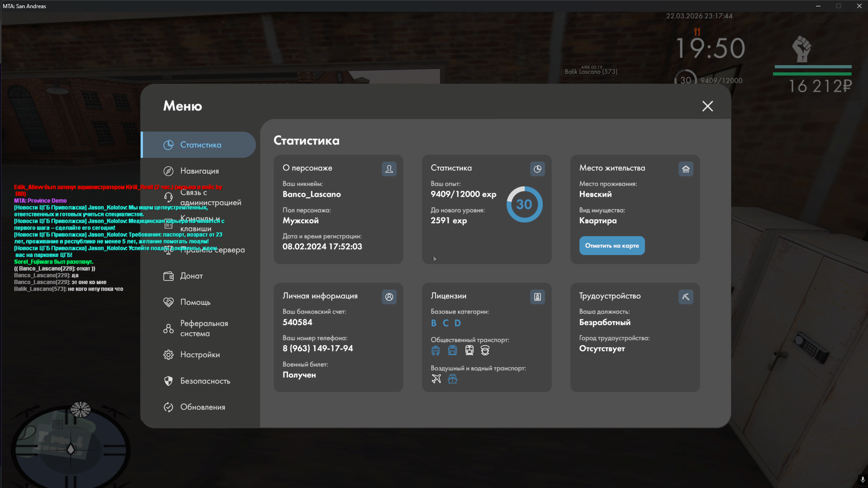
Task: Click the level 30 circular progress ring
Action: (x=524, y=204)
